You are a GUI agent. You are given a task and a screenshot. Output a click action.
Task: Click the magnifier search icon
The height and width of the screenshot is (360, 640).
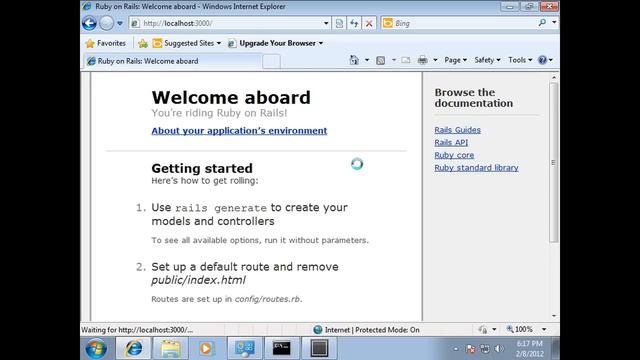[542, 23]
